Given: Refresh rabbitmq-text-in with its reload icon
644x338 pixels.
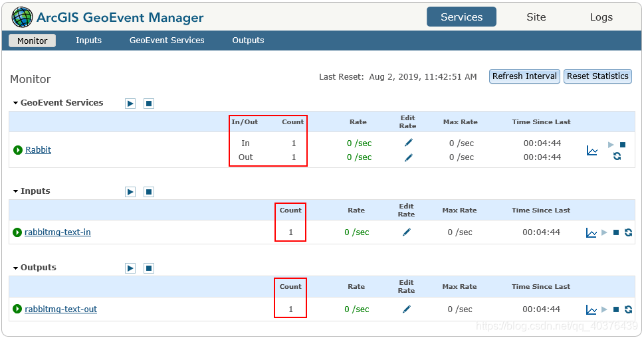Looking at the screenshot, I should (x=628, y=232).
